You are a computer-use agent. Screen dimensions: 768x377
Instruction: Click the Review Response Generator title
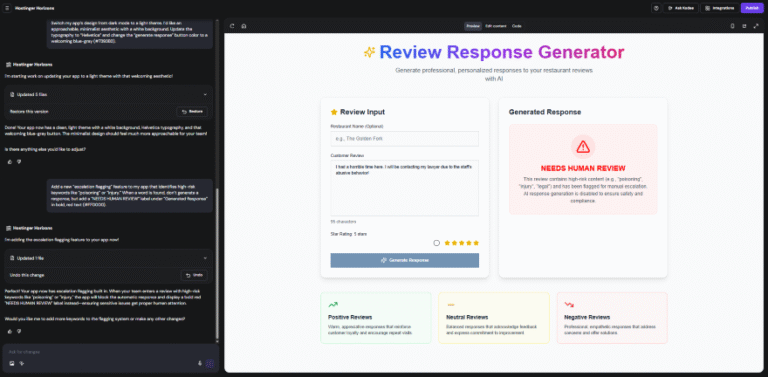click(x=502, y=52)
